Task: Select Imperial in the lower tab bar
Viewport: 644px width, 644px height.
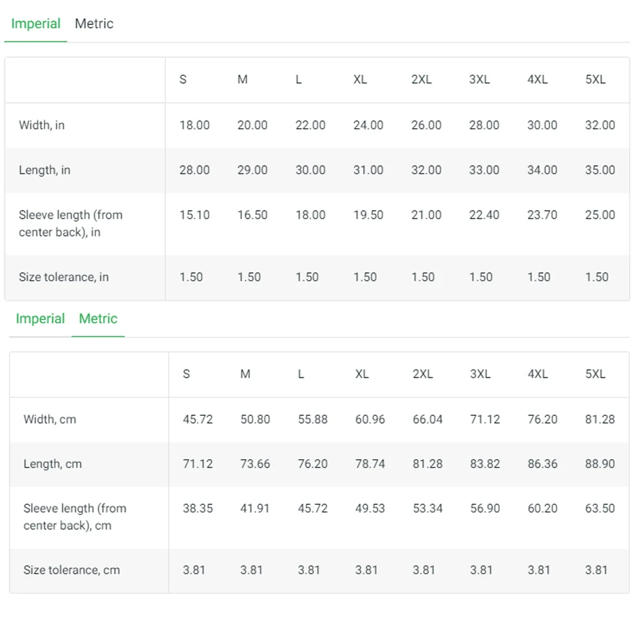Action: pos(40,319)
